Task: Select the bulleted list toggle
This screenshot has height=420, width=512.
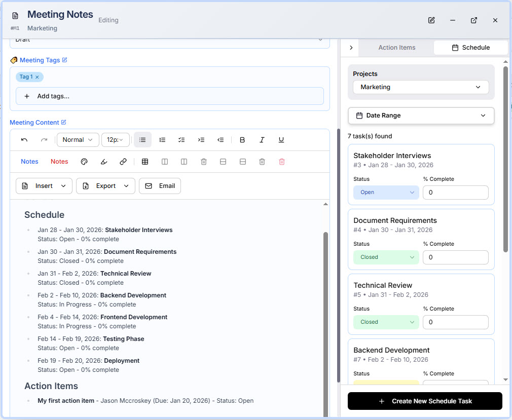Action: click(x=142, y=139)
